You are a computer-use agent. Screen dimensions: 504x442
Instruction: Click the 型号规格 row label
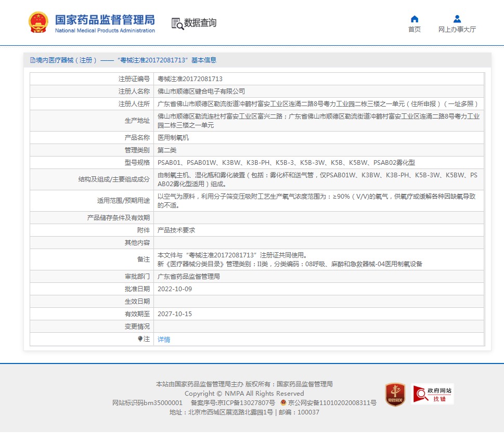[137, 163]
